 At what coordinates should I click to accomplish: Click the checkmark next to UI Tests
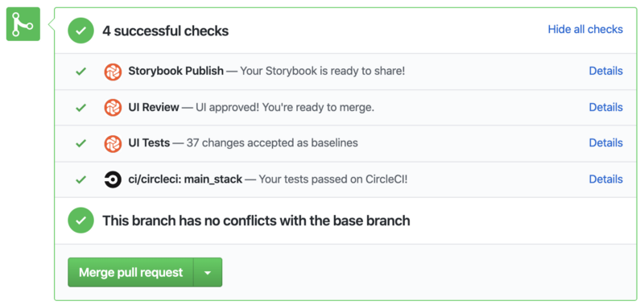point(81,143)
